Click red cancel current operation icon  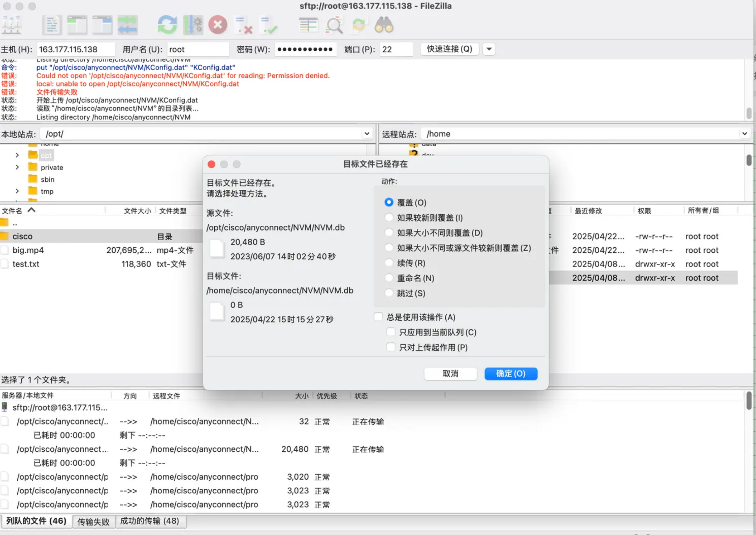point(218,25)
